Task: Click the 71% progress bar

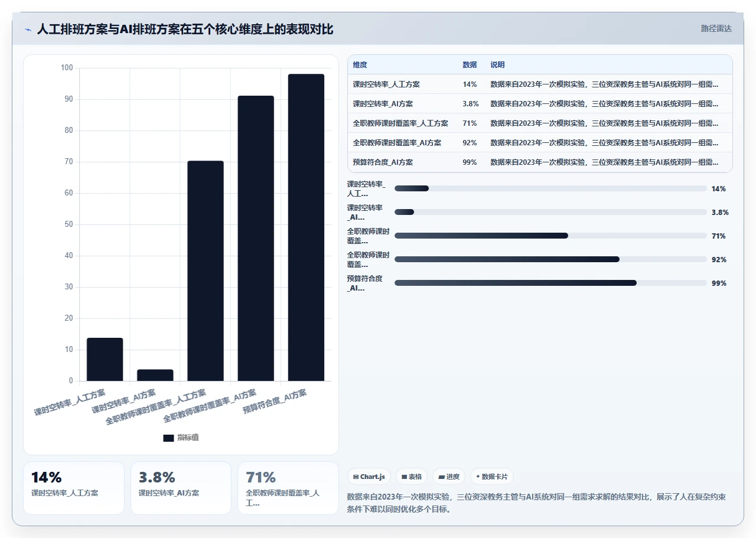Action: (x=550, y=236)
